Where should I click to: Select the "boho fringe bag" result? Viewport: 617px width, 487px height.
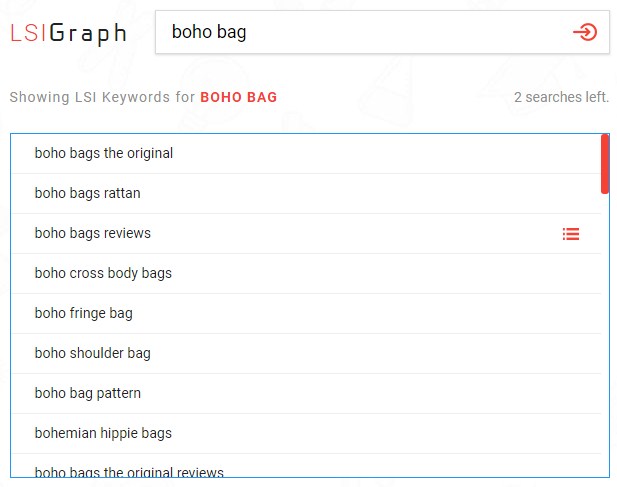(x=83, y=313)
